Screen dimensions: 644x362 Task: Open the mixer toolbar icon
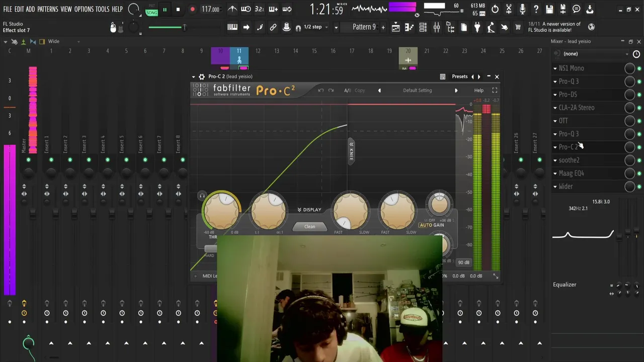click(x=436, y=27)
